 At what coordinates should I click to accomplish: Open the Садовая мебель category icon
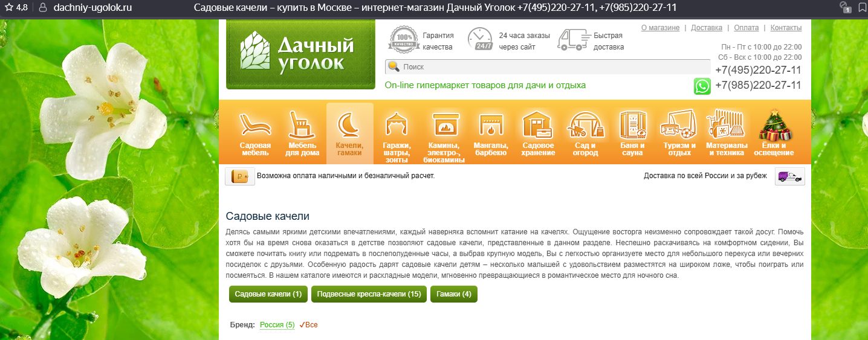[x=255, y=133]
